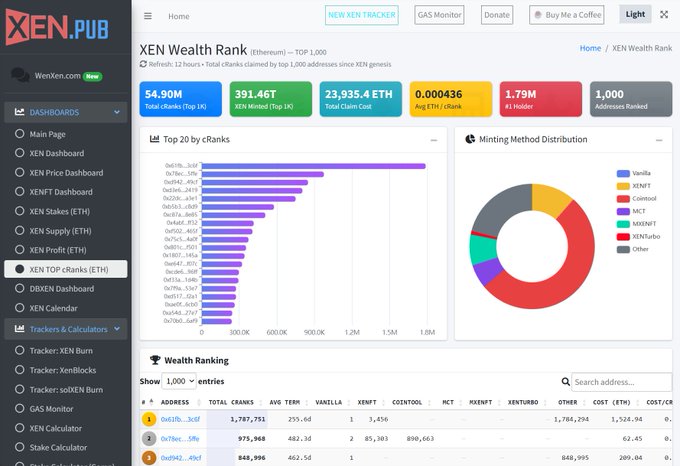Image resolution: width=680 pixels, height=466 pixels.
Task: Collapse the Top 20 by cRanks panel
Action: pos(434,140)
